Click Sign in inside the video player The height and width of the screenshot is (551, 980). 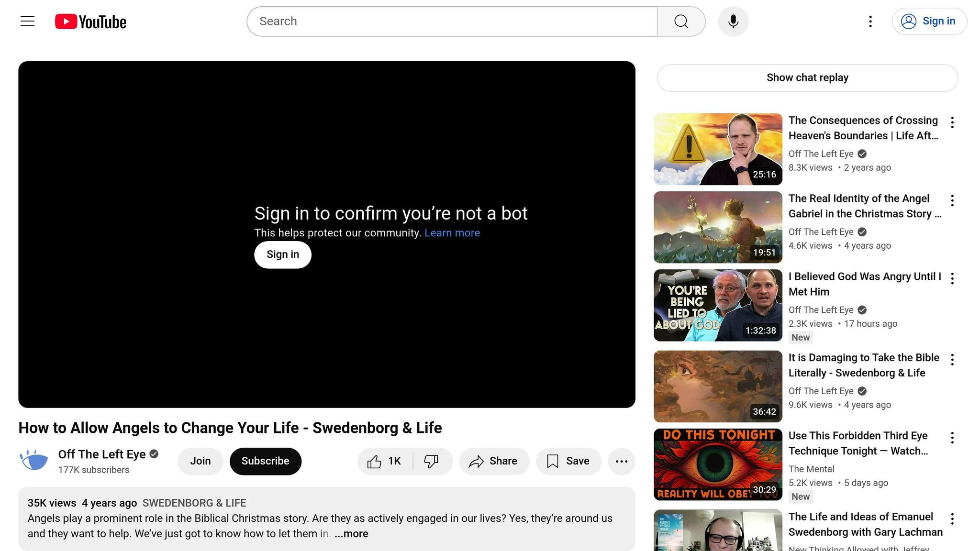(x=283, y=255)
